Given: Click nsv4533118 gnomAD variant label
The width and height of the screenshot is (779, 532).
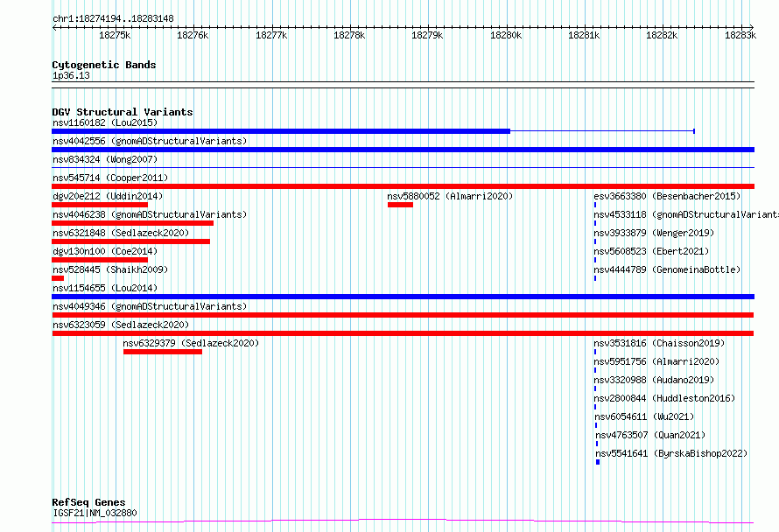Looking at the screenshot, I should point(686,214).
